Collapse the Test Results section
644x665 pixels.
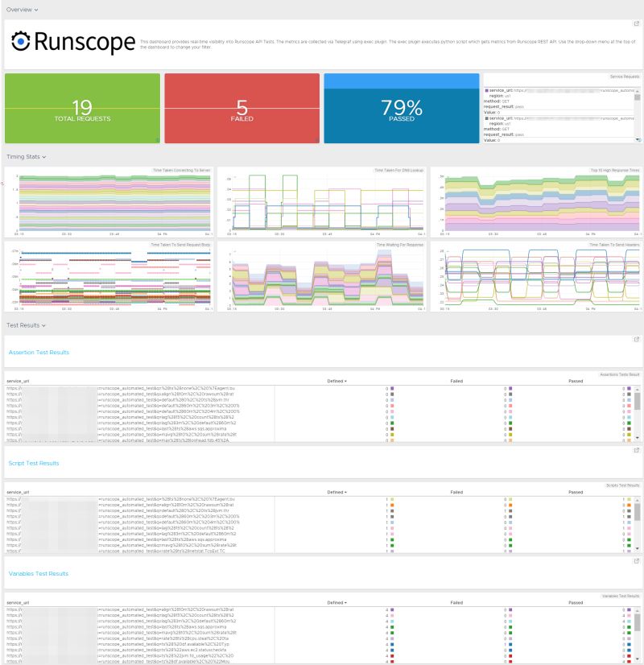(x=23, y=325)
